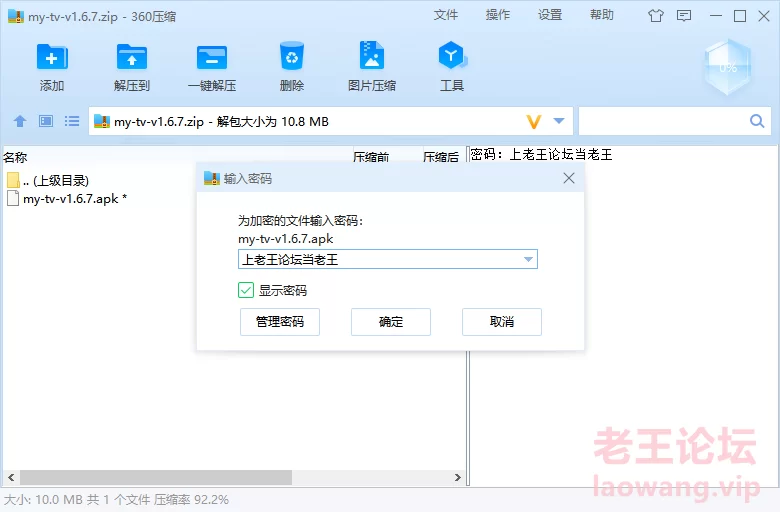Screen dimensions: 780x512
Task: Go up one level with the arrow icon
Action: pyautogui.click(x=20, y=121)
